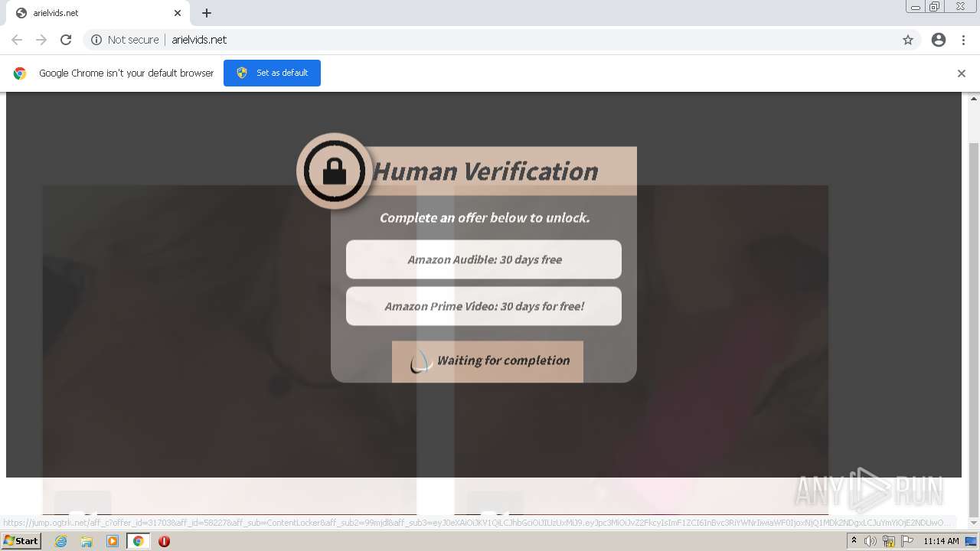
Task: Bookmark this page with the star
Action: [x=908, y=40]
